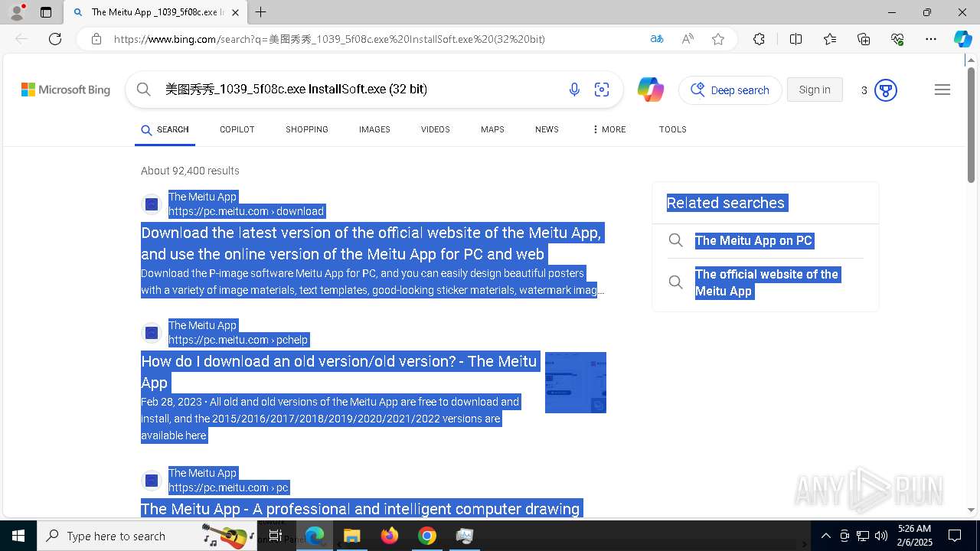Open the TOOLS filter option
Screen dimensions: 980x551
click(x=673, y=130)
